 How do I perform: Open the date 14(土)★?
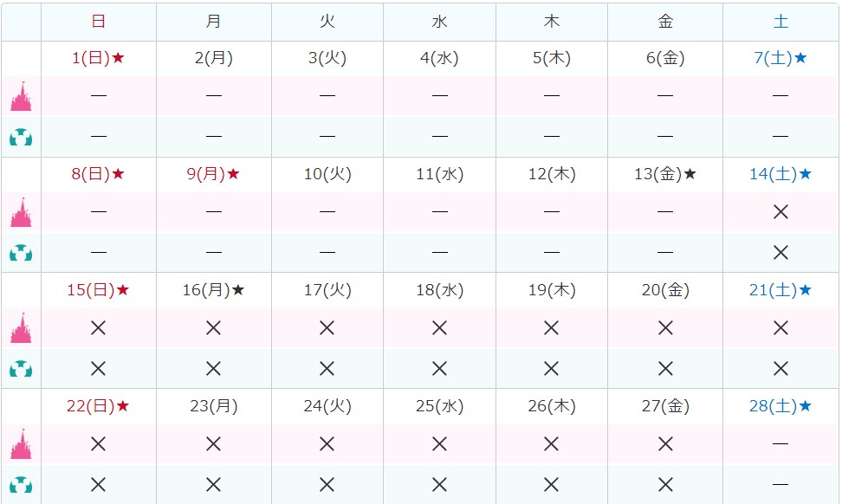click(780, 174)
